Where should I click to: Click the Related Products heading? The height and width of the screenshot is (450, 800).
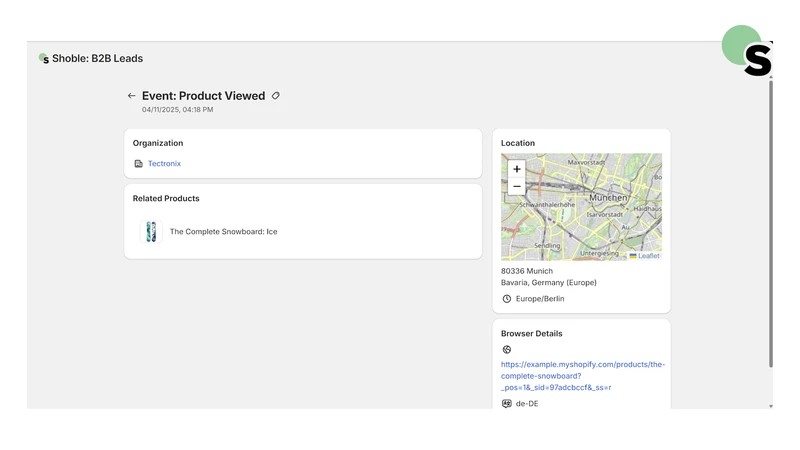166,198
